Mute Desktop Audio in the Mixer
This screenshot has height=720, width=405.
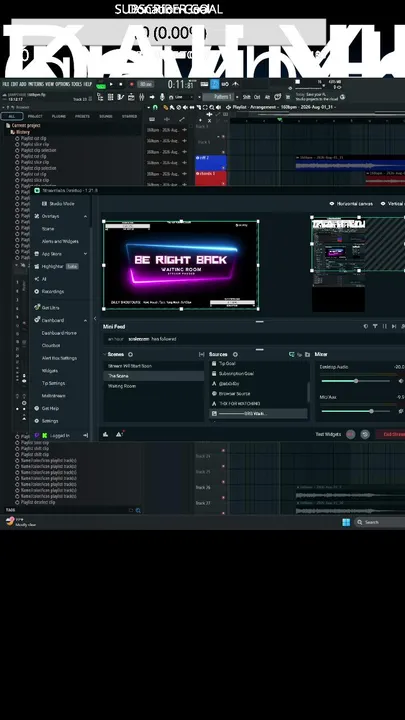pyautogui.click(x=401, y=381)
